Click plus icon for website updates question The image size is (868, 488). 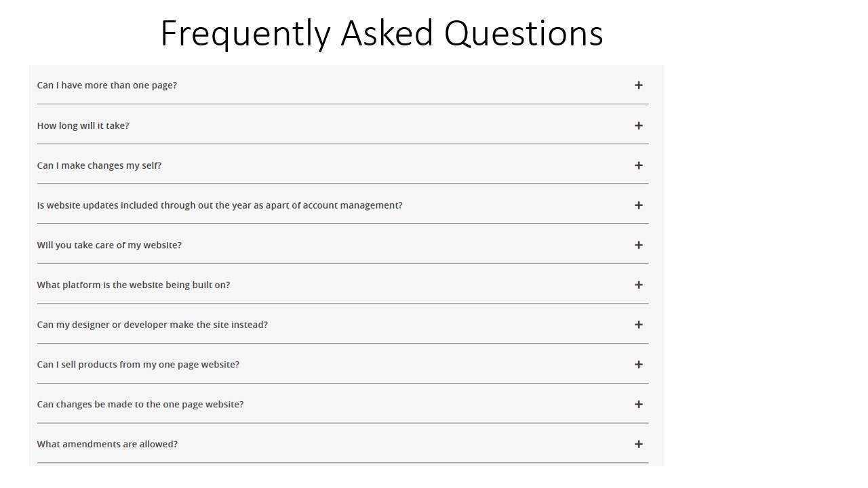pos(638,205)
